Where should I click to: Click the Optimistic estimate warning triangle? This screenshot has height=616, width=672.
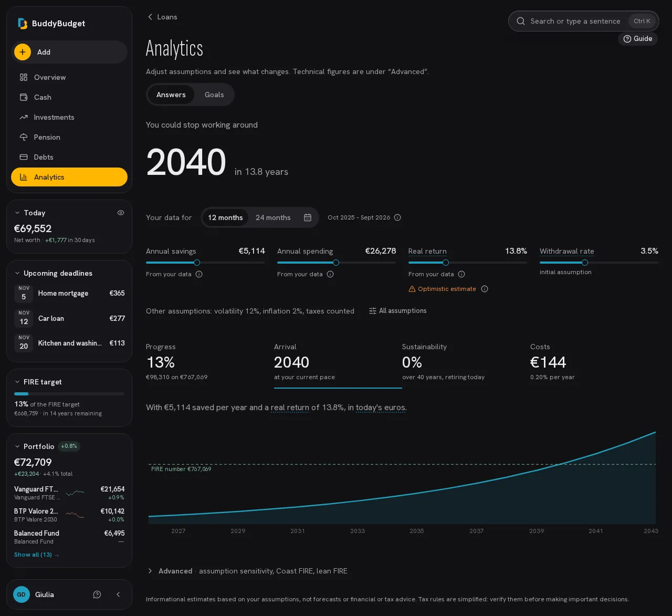click(412, 289)
